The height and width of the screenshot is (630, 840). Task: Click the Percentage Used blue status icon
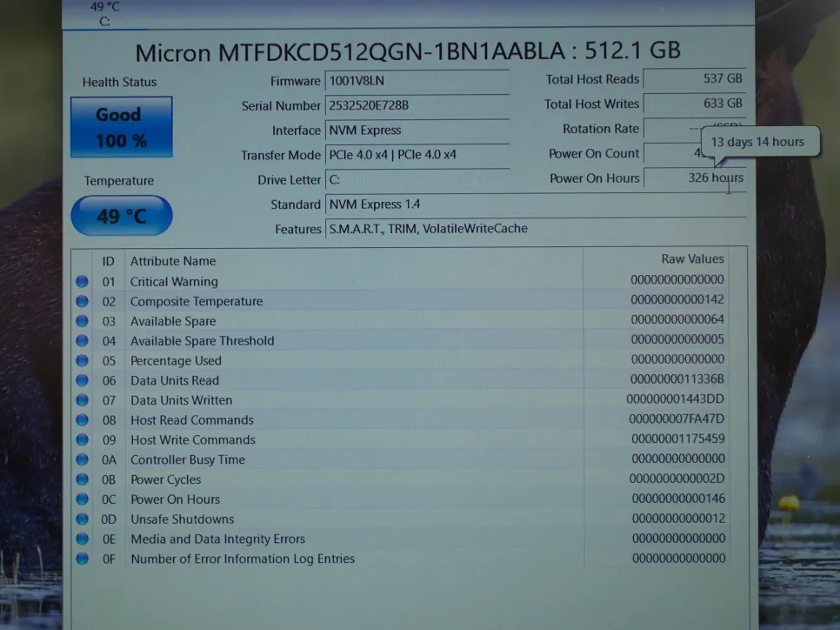coord(83,360)
